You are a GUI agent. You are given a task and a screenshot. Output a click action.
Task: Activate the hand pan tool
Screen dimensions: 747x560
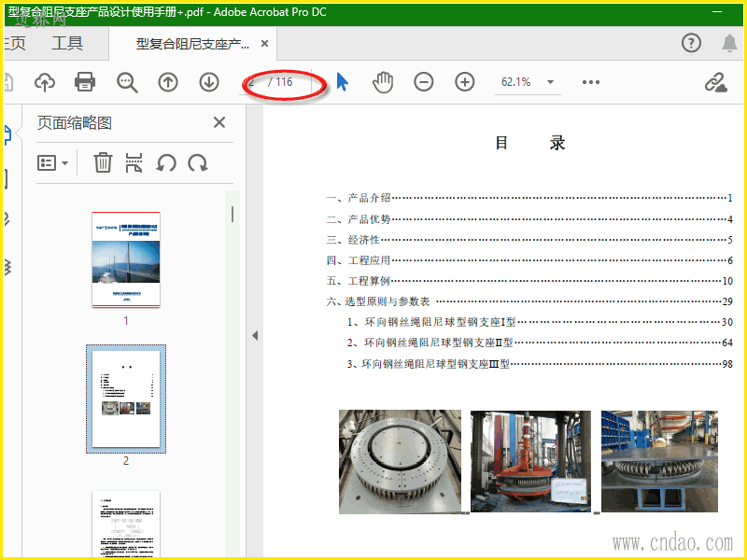(x=383, y=82)
